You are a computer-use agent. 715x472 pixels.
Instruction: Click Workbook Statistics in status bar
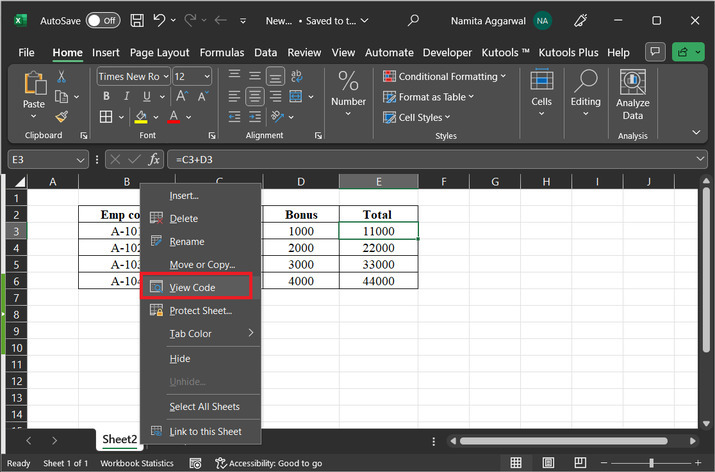[x=139, y=463]
